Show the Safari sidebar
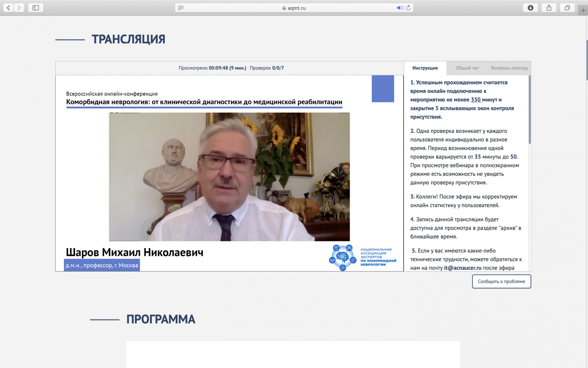The height and width of the screenshot is (368, 588). (x=36, y=8)
